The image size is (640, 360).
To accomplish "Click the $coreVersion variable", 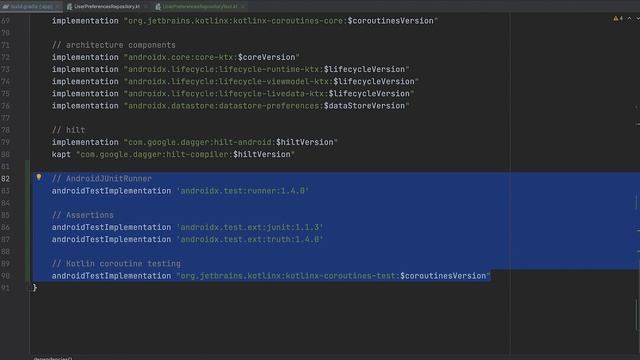I will point(267,57).
